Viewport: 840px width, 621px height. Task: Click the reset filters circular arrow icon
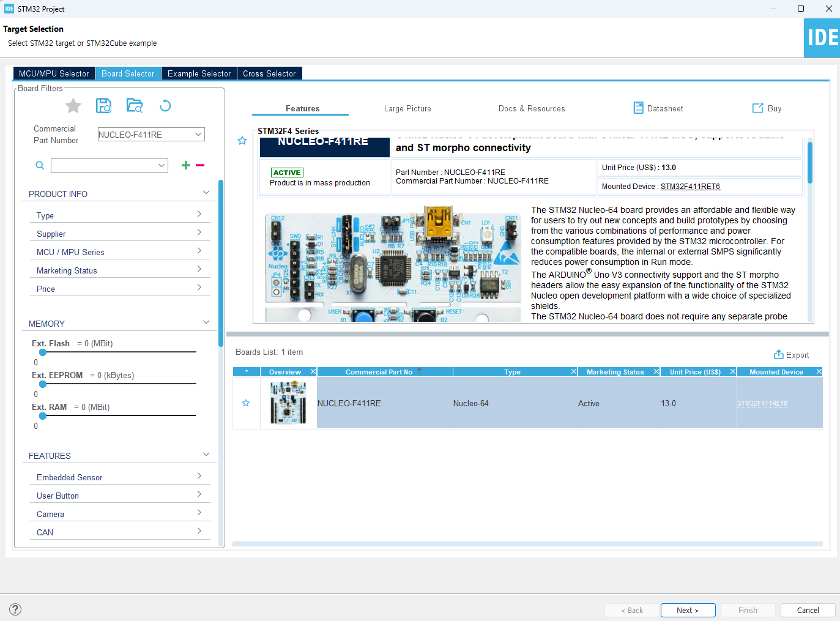tap(165, 106)
